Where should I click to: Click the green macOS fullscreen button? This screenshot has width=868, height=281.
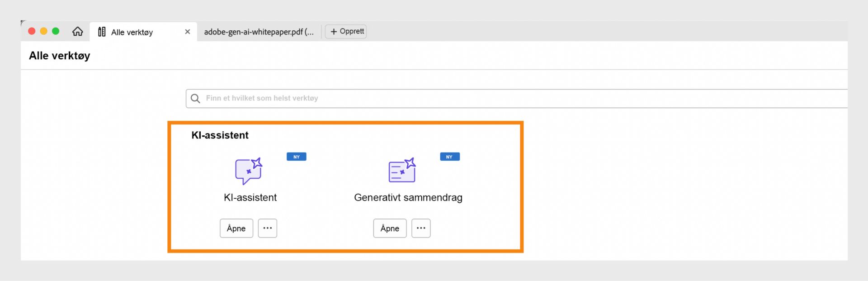pos(56,31)
